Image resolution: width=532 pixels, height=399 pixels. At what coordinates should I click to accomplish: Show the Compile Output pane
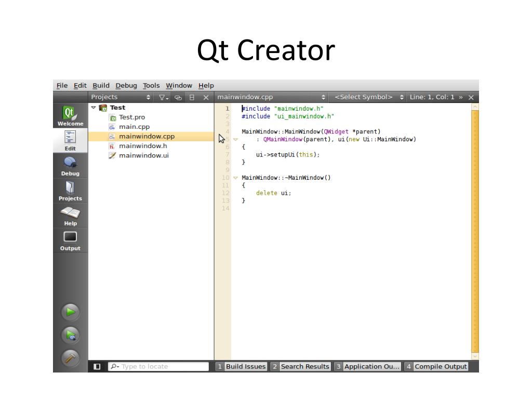(436, 366)
